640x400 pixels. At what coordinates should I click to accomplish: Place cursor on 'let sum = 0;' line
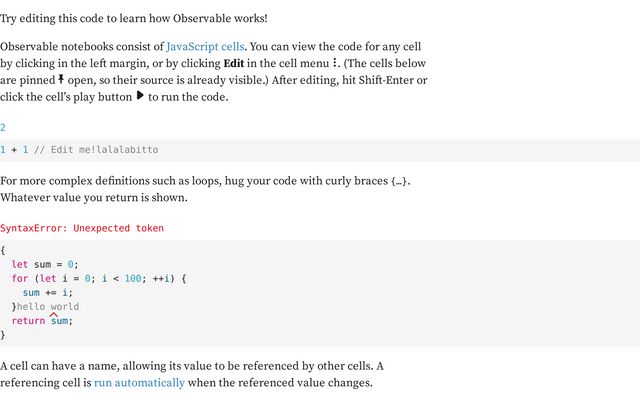[x=45, y=264]
